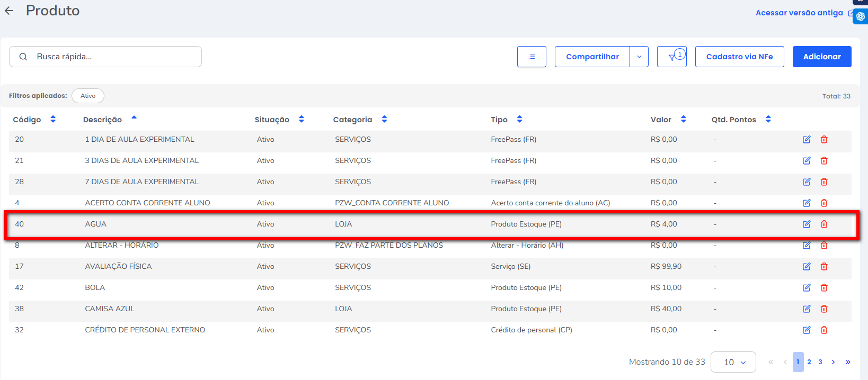Open the rows-per-page dropdown showing 10
The image size is (868, 380).
tap(733, 362)
